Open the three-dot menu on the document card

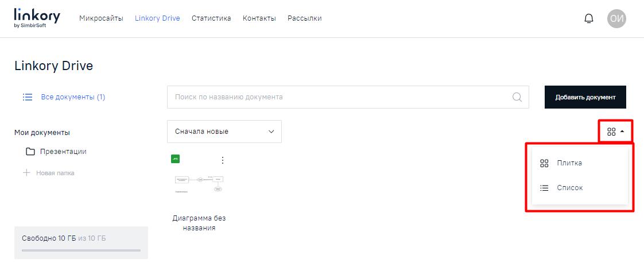pos(223,160)
